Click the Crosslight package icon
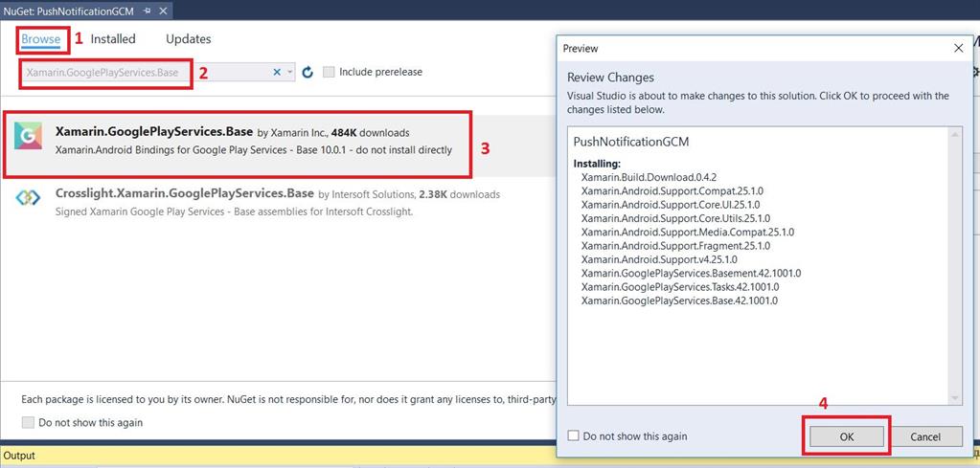 click(28, 198)
